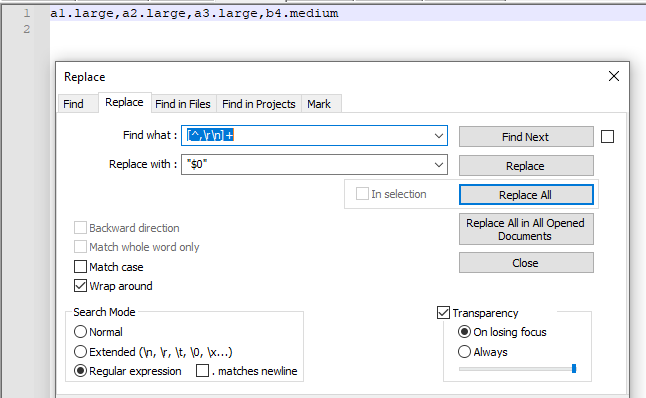Tick the checkbox beside Find Next

[x=607, y=136]
